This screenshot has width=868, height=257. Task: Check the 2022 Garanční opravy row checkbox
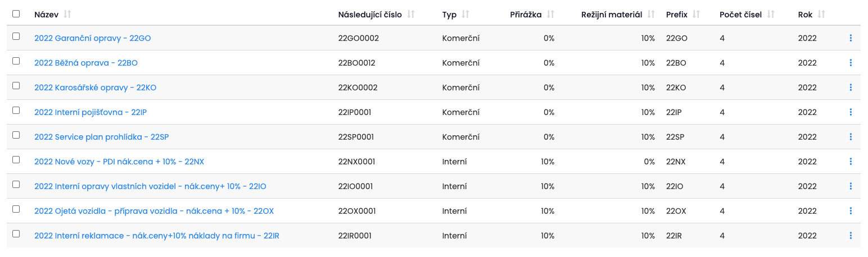tap(16, 36)
